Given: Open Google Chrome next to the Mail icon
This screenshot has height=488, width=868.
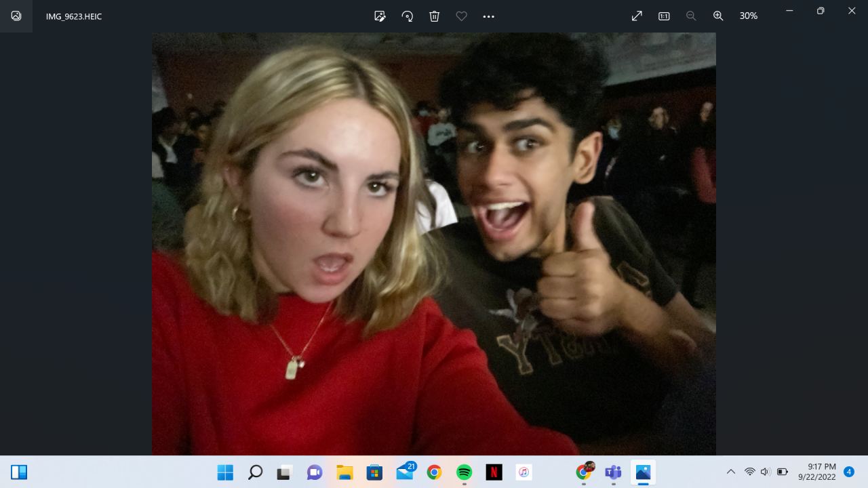Looking at the screenshot, I should (434, 472).
